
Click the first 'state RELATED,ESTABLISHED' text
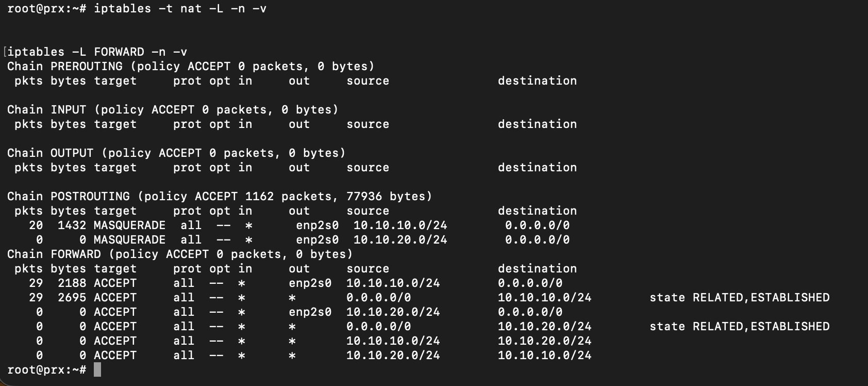click(739, 298)
